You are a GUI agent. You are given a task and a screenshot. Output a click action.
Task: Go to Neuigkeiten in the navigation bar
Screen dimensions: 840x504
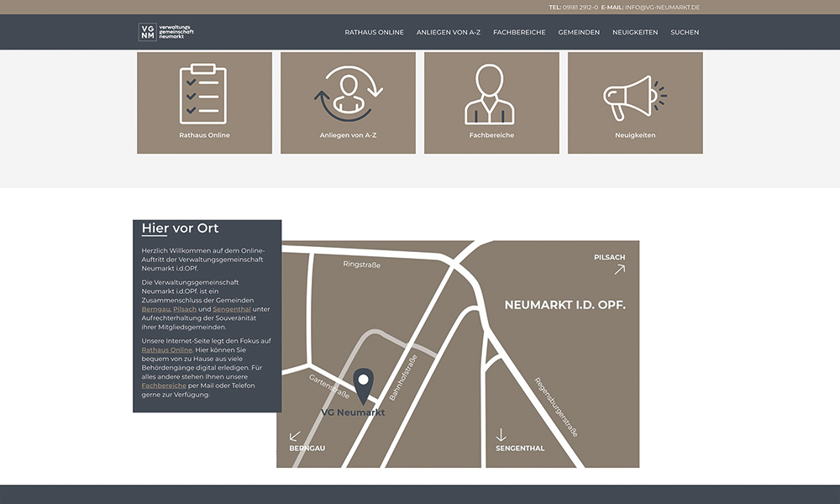pyautogui.click(x=635, y=32)
